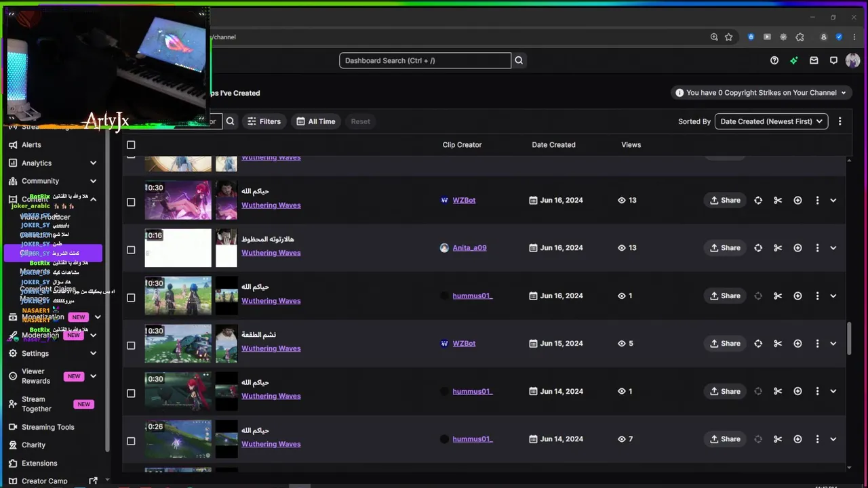Image resolution: width=868 pixels, height=488 pixels.
Task: Open browser three-dot menu
Action: pyautogui.click(x=854, y=37)
